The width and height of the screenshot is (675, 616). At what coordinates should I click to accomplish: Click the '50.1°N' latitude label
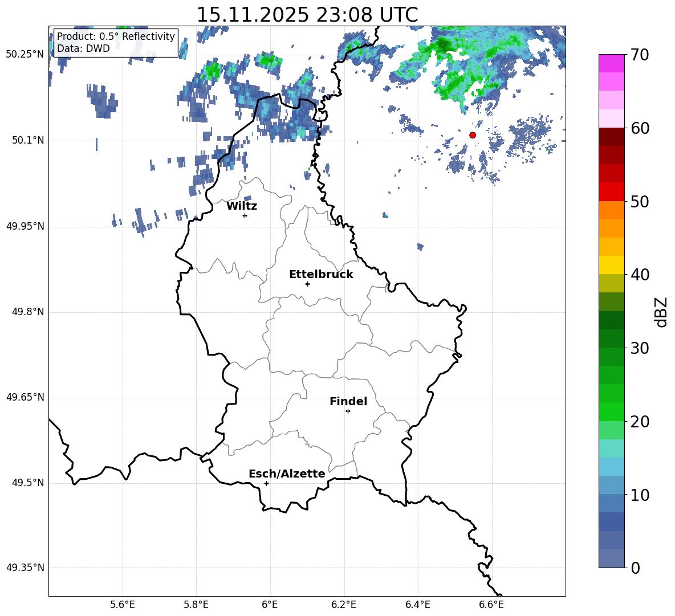coord(28,140)
